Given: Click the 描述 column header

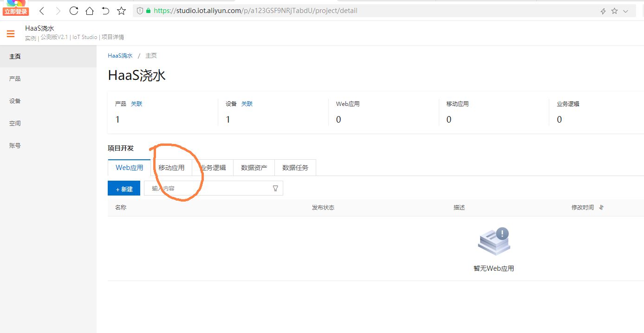Looking at the screenshot, I should point(459,208).
